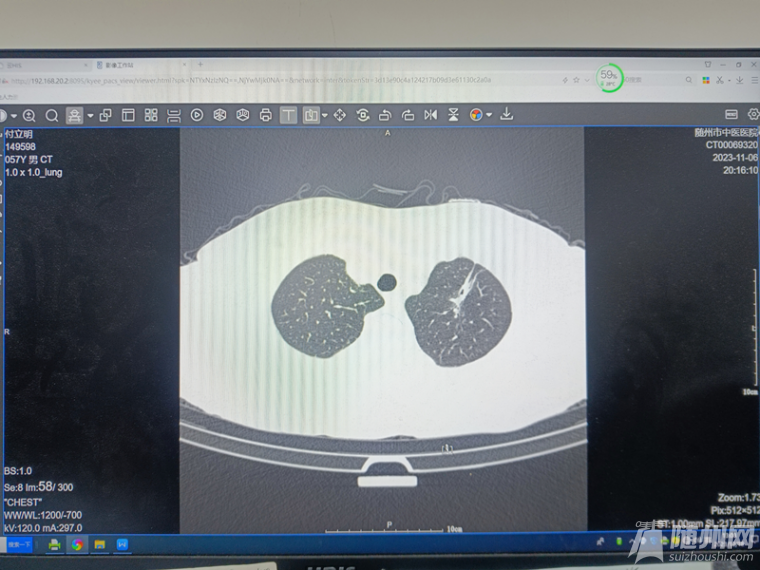Screen dimensions: 760x570
Task: Click the series stack layout icon
Action: point(174,115)
